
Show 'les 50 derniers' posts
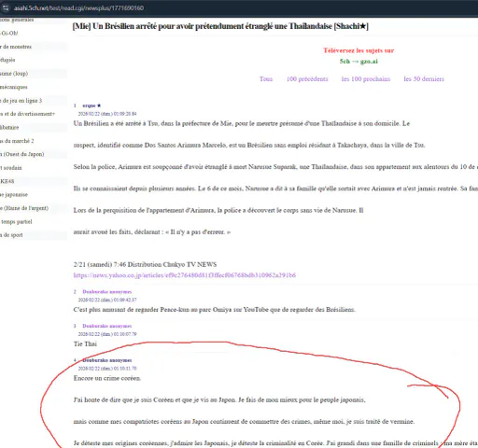click(x=424, y=79)
